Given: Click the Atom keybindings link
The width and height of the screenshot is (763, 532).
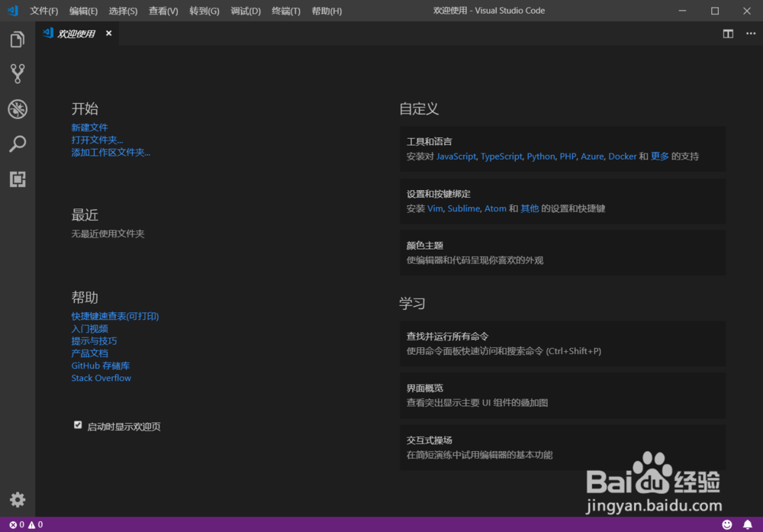Looking at the screenshot, I should coord(495,208).
